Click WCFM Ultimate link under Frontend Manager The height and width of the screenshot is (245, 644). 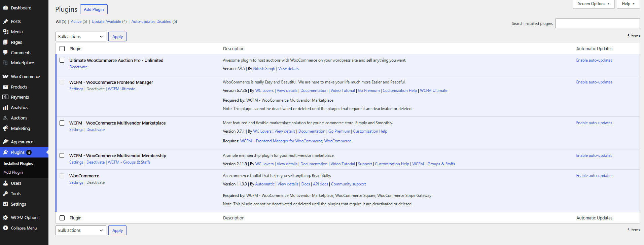click(x=121, y=89)
